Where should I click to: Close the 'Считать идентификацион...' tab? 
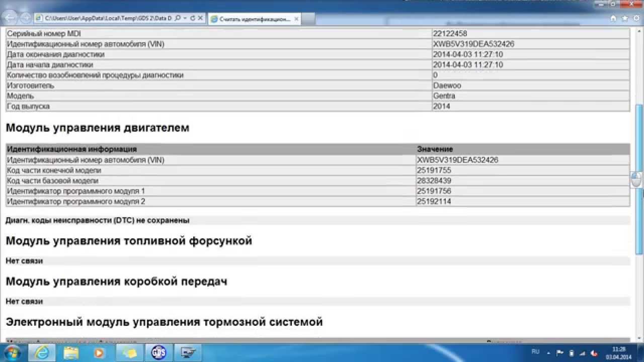(x=296, y=19)
